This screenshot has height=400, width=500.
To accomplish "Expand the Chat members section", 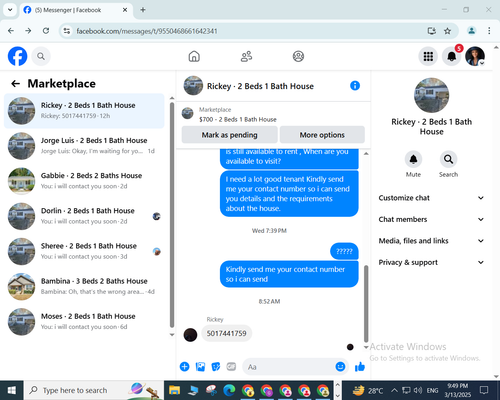I will coord(431,219).
